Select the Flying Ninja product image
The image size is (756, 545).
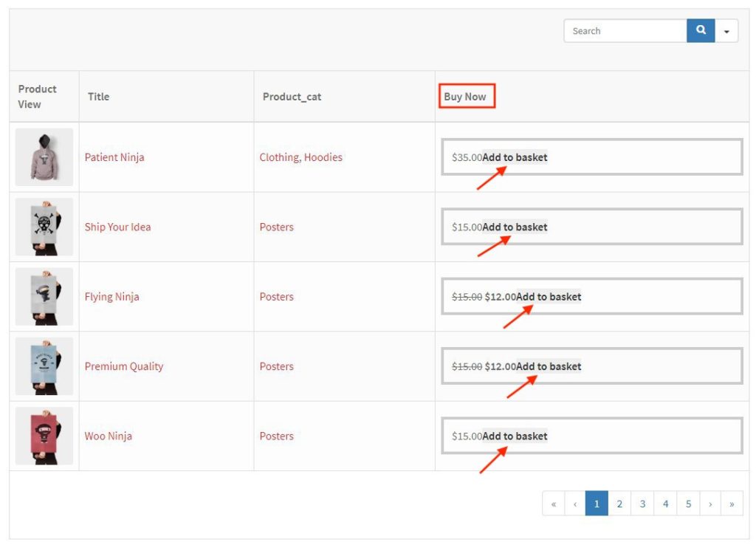click(x=44, y=297)
